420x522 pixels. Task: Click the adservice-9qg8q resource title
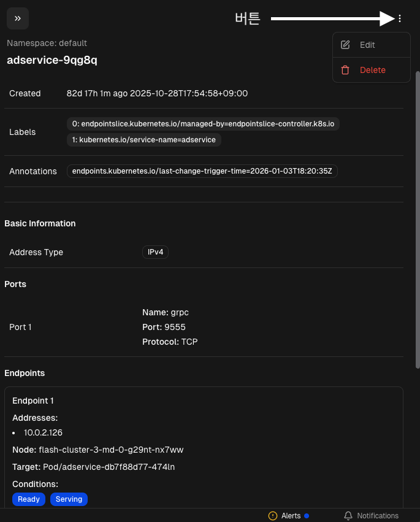[52, 60]
